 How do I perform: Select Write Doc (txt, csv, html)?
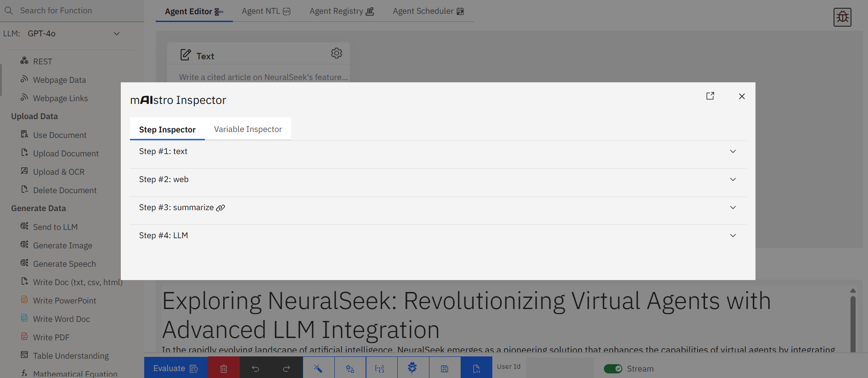coord(78,282)
